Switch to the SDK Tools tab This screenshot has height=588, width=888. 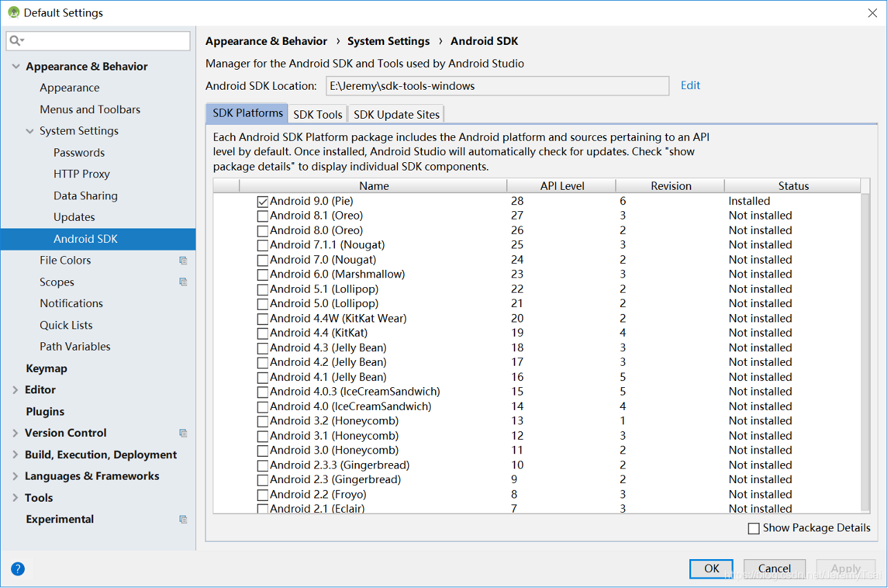click(x=318, y=115)
